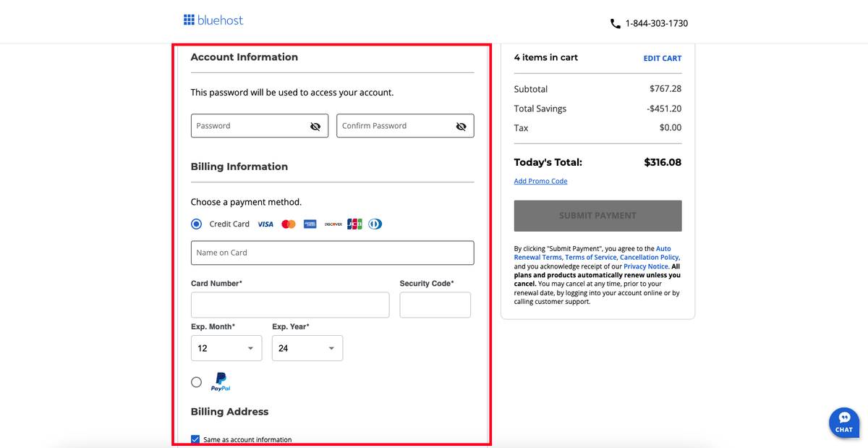Open the Terms of Service link
Screen dimensions: 868x448
[590, 257]
